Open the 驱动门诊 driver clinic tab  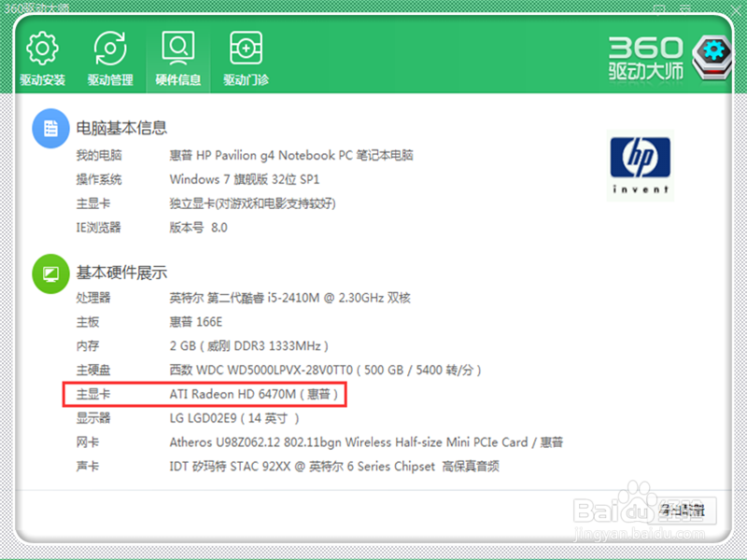coord(246,59)
